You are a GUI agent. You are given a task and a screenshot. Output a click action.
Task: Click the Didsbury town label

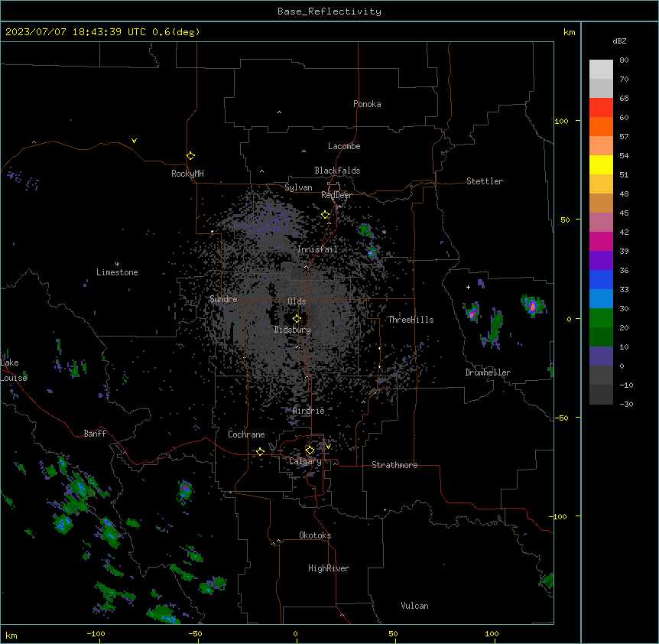tap(293, 330)
